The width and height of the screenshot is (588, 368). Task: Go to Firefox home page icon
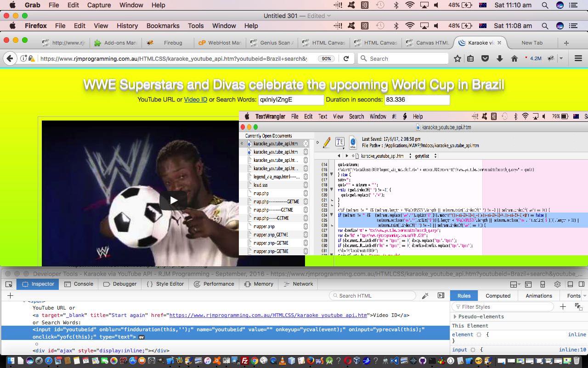[x=514, y=58]
